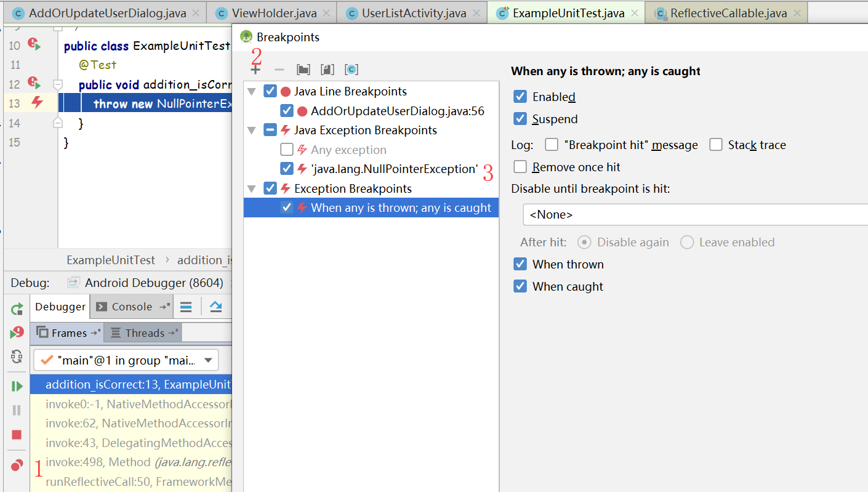Remove breakpoint with the minus icon
The height and width of the screenshot is (492, 868).
click(x=279, y=70)
